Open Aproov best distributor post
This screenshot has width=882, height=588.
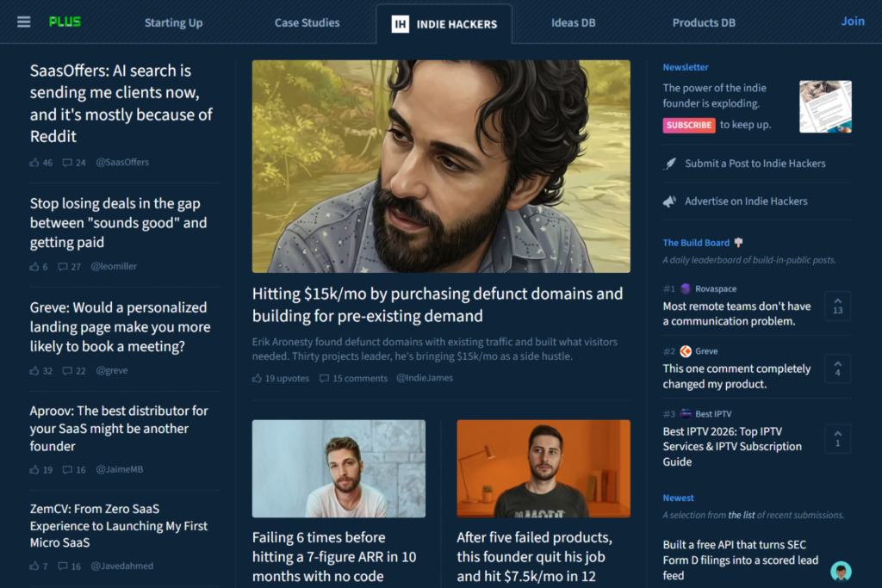click(119, 429)
